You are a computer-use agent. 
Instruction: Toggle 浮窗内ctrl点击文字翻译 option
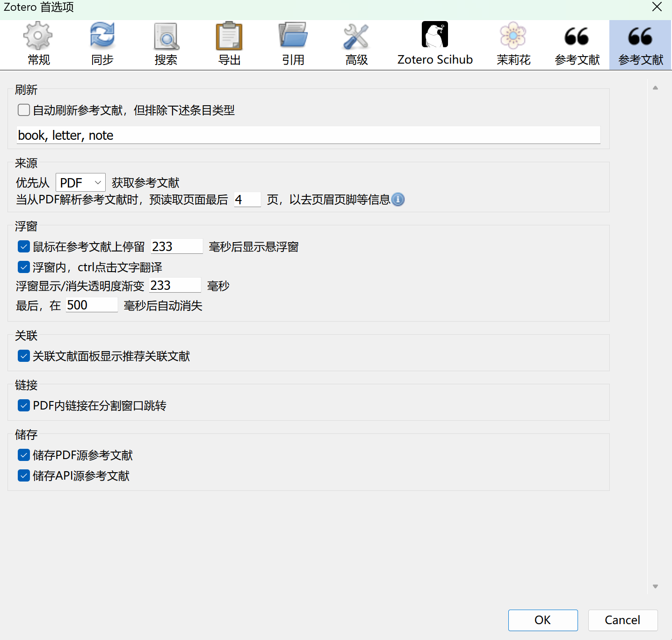click(x=23, y=267)
